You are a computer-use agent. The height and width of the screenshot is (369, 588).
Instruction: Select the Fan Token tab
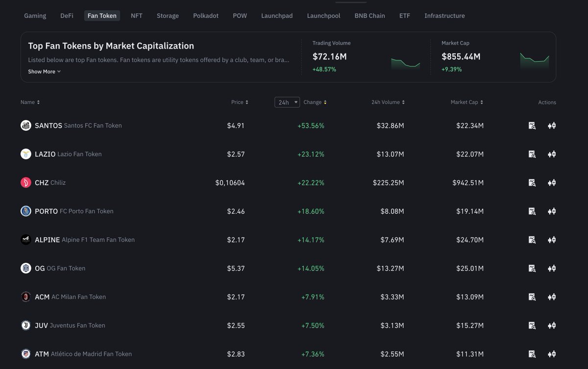[x=102, y=16]
